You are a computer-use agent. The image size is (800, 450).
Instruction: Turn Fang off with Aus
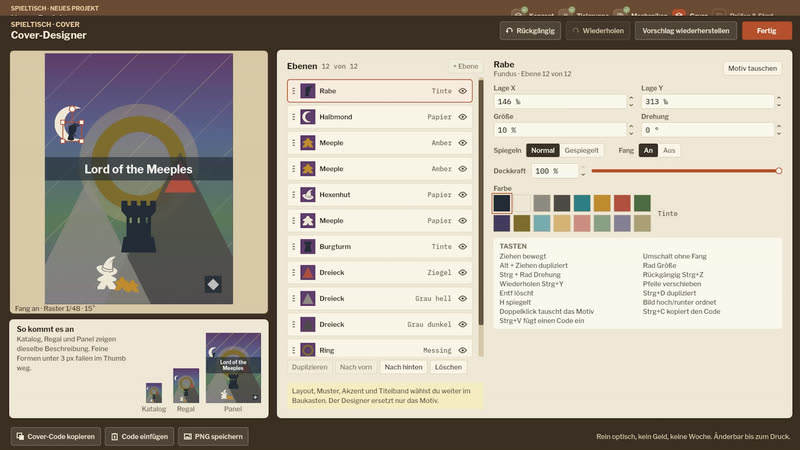669,151
